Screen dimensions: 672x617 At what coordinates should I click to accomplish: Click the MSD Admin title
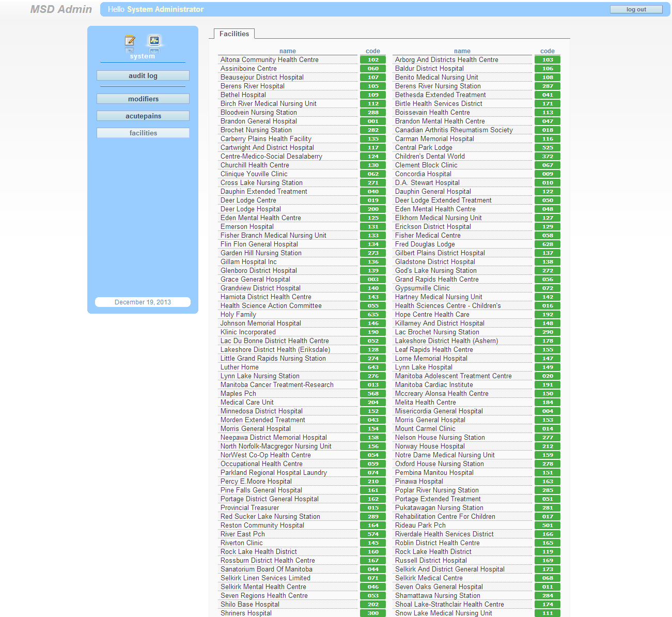pos(61,9)
